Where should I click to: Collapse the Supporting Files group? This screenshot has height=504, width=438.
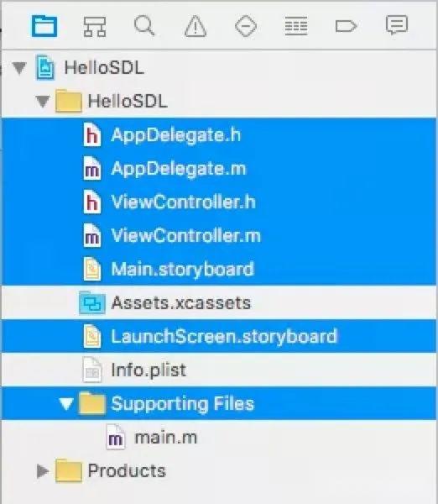point(66,404)
